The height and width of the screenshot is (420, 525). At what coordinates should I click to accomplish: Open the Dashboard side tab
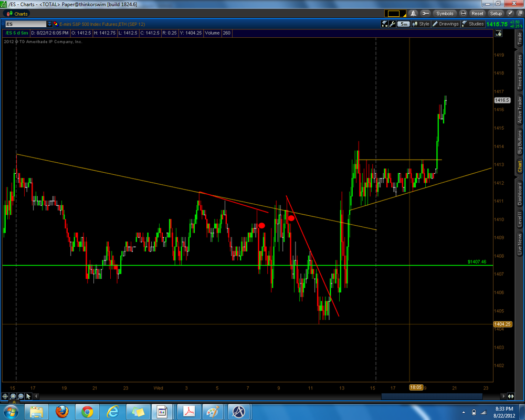coord(520,194)
